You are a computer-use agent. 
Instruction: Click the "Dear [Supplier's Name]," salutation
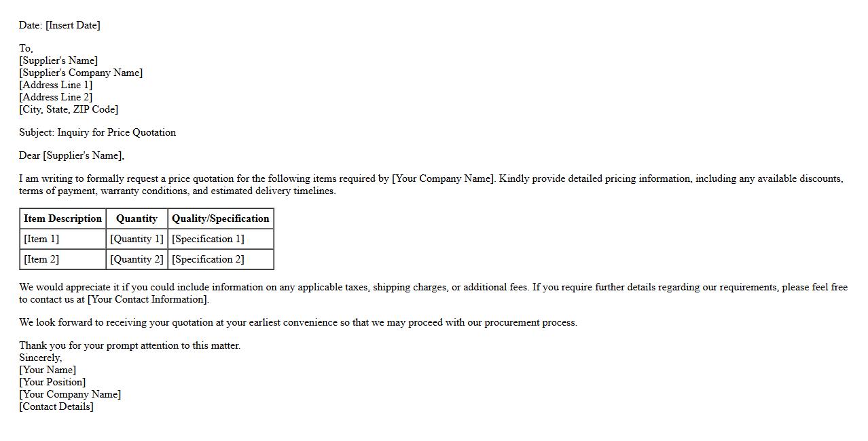(x=71, y=155)
